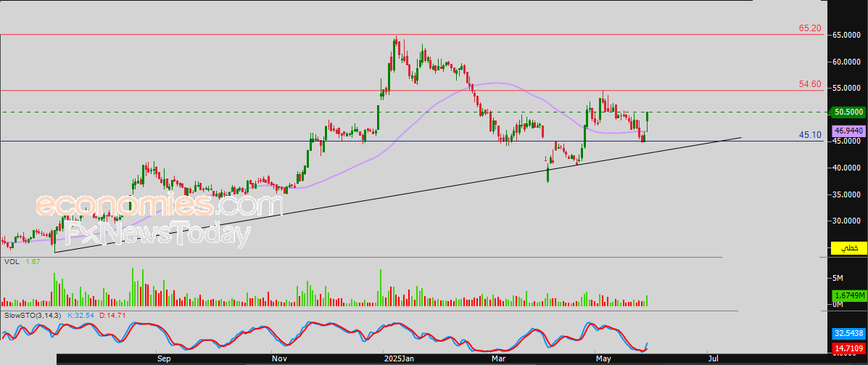
Task: Select the green 50.5000 current price tag
Action: point(848,112)
